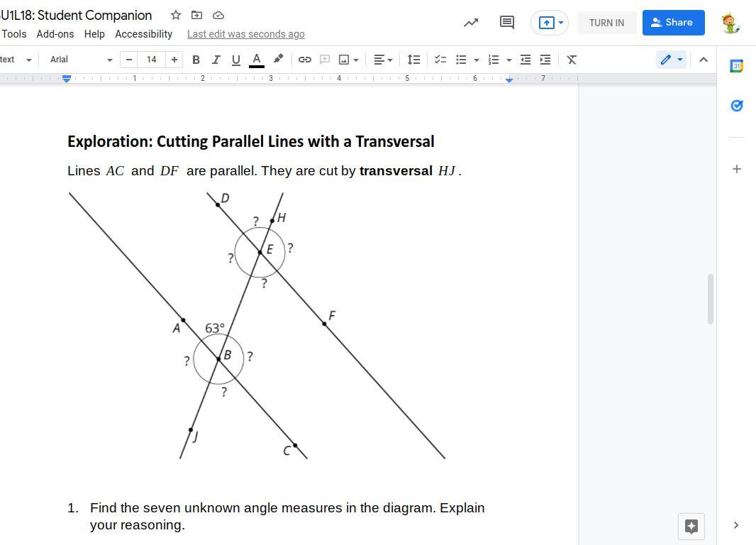Image resolution: width=756 pixels, height=545 pixels.
Task: Toggle underline formatting
Action: [235, 60]
